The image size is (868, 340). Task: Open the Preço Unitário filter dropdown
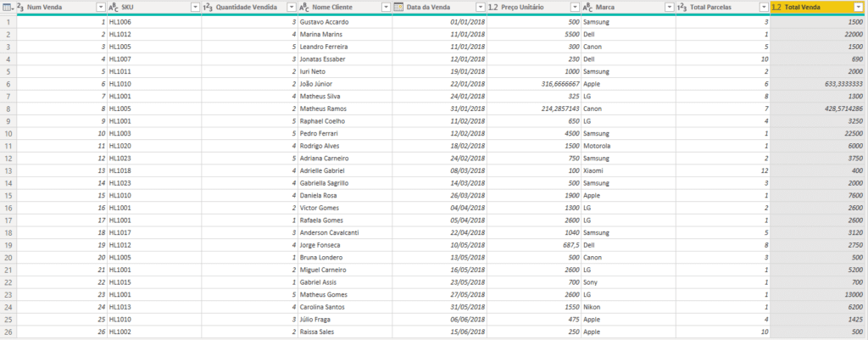click(x=574, y=7)
